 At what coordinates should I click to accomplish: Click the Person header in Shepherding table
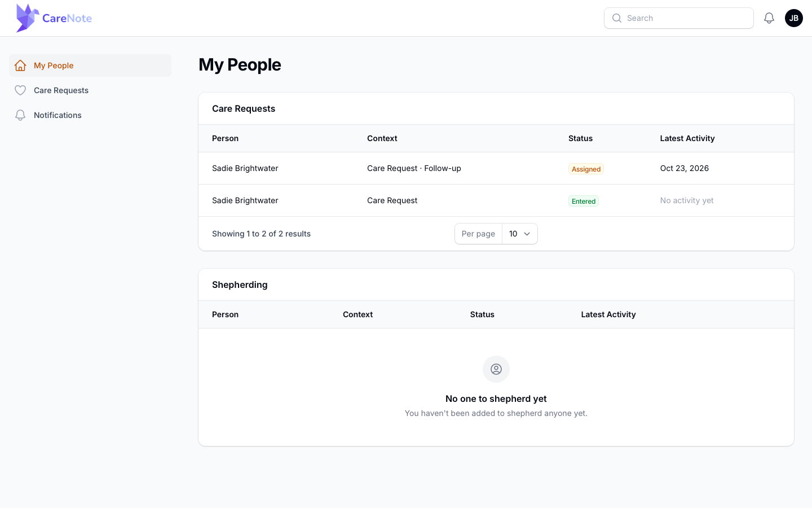click(x=226, y=314)
